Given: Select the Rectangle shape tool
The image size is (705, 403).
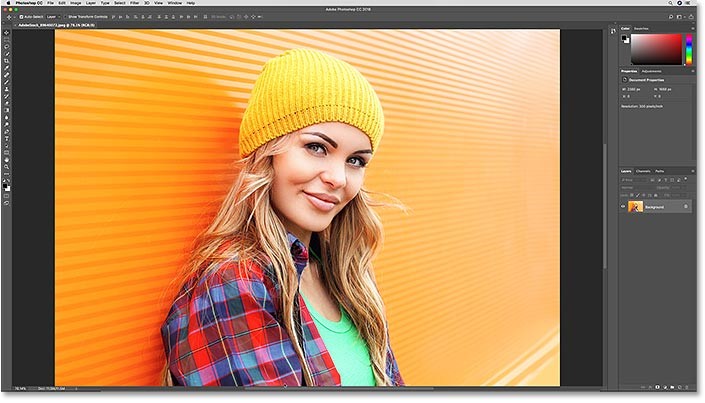Looking at the screenshot, I should click(x=6, y=152).
